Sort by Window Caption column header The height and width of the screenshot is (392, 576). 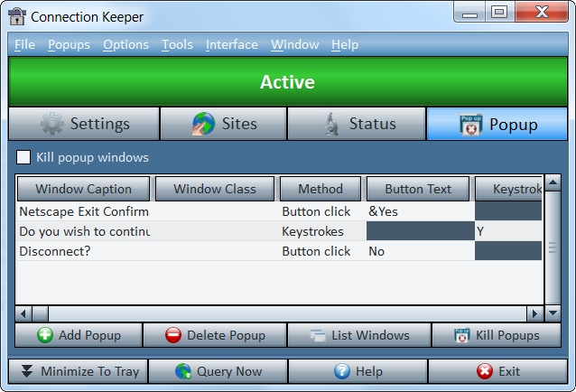83,189
